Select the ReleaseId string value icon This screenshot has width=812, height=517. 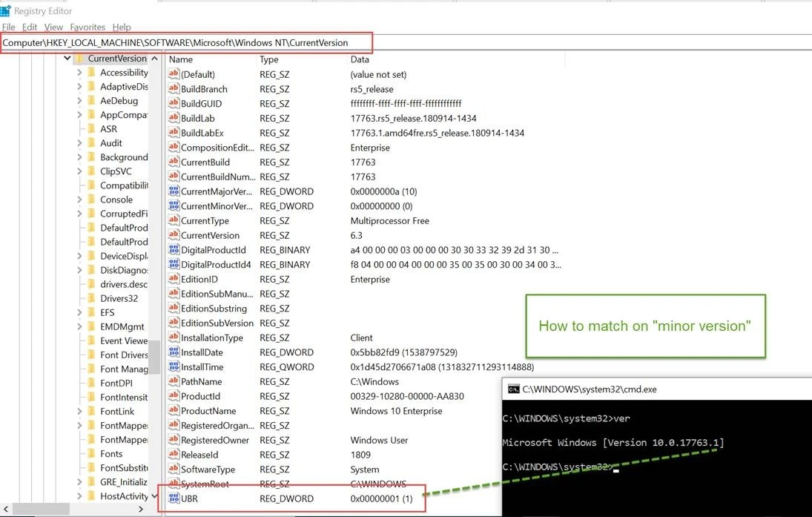tap(174, 455)
